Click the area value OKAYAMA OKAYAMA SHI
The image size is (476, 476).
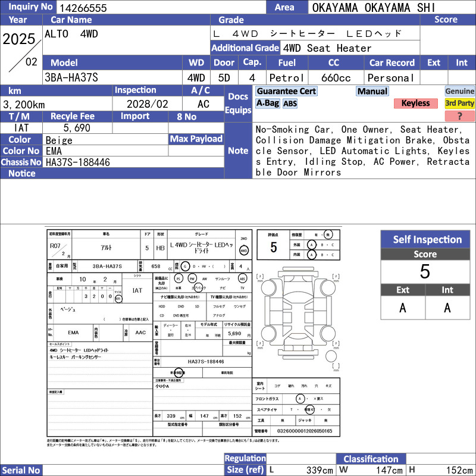pos(374,8)
